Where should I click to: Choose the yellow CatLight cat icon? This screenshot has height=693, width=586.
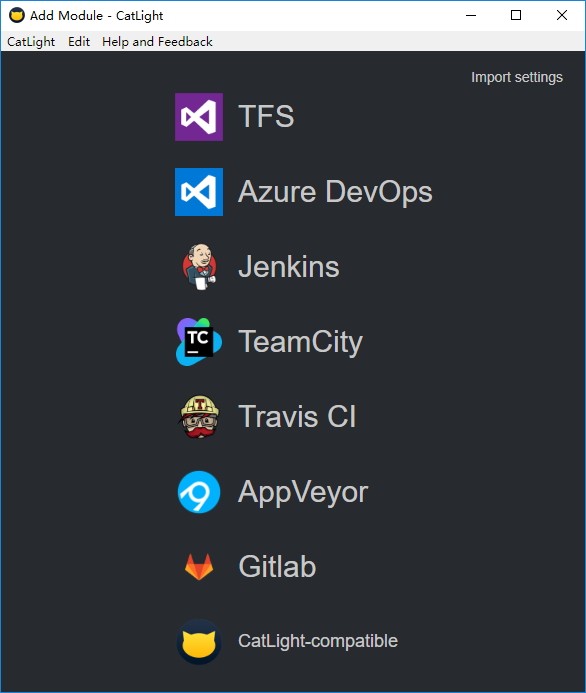199,641
